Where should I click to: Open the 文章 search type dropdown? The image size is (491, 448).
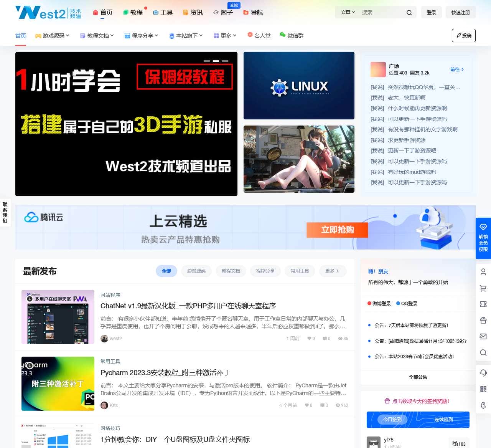[348, 12]
